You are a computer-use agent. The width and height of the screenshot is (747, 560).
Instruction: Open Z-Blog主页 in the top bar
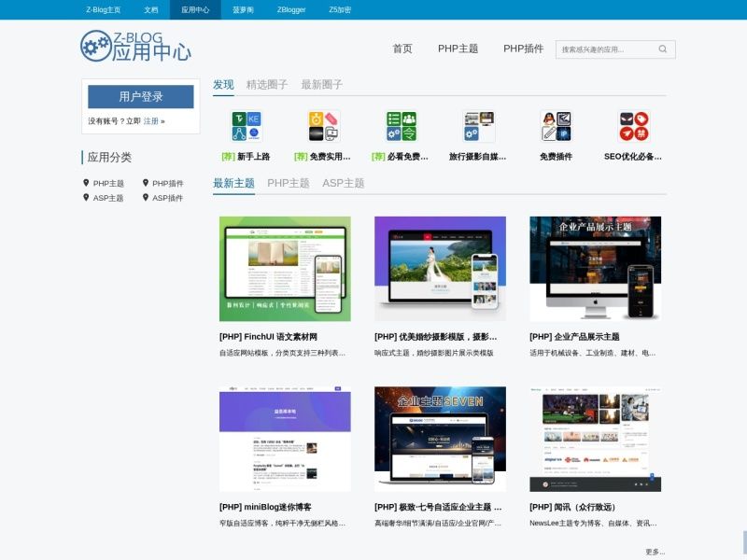point(103,9)
